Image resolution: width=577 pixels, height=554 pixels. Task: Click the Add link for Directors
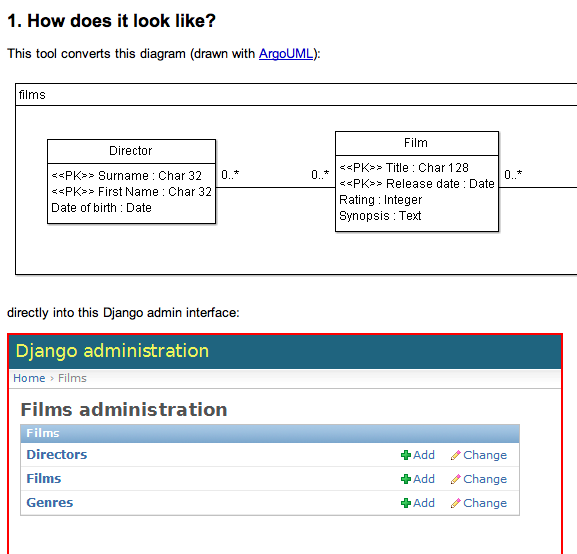(424, 455)
